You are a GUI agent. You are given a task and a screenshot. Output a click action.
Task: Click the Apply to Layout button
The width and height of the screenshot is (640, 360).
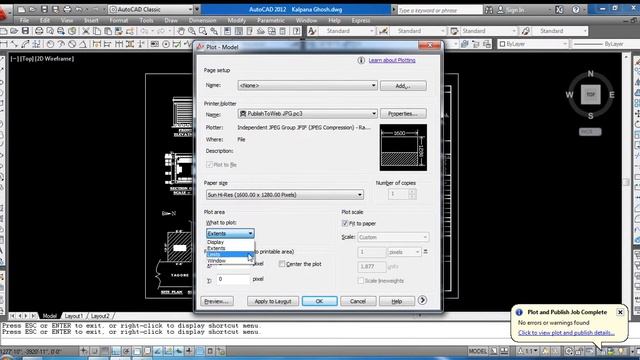[x=273, y=301]
